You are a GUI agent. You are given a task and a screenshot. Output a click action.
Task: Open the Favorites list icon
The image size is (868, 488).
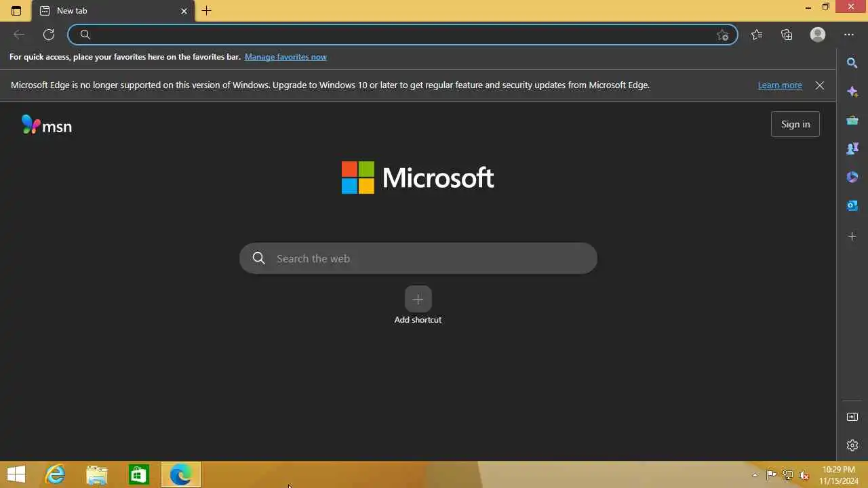click(x=757, y=35)
